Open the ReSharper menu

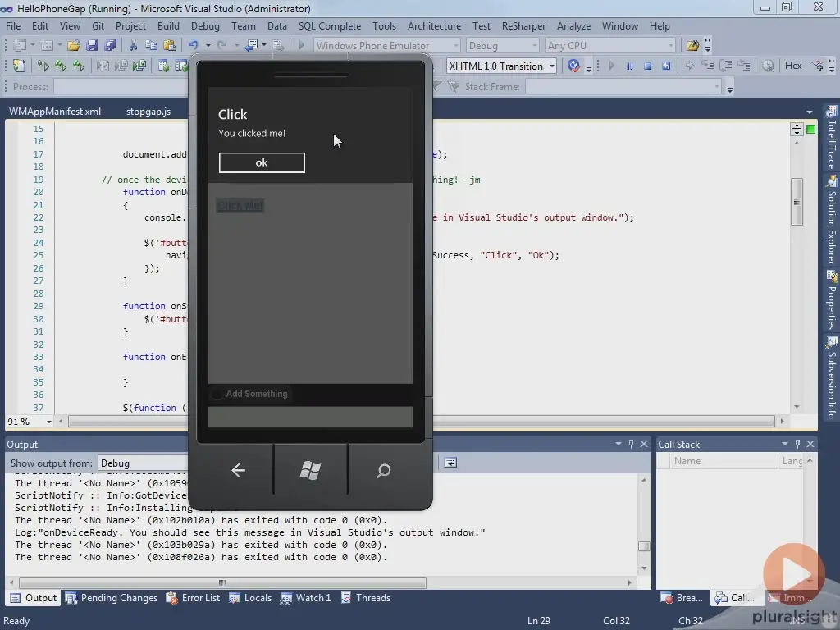(x=523, y=25)
